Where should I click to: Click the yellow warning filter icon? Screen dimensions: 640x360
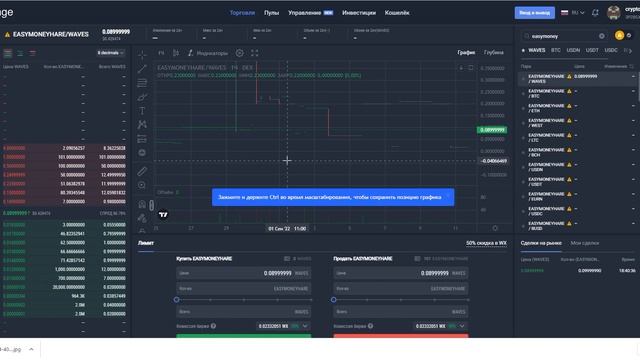click(x=619, y=36)
